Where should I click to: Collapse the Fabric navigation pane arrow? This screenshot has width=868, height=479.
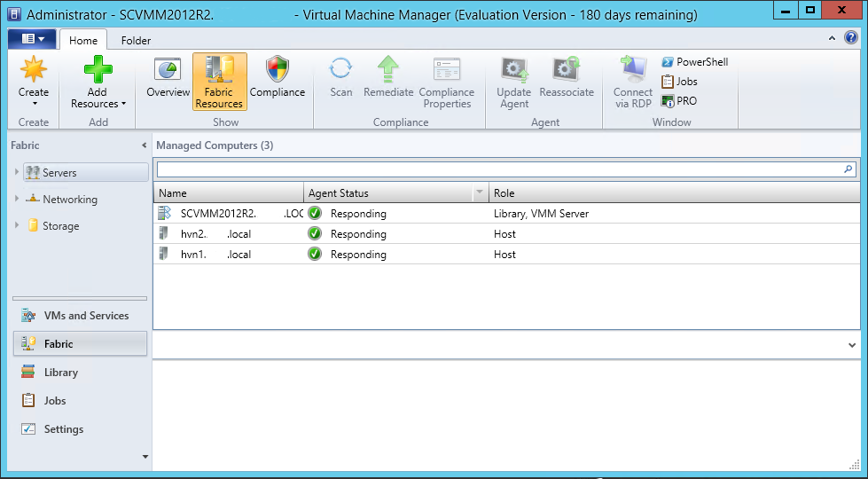coord(144,145)
